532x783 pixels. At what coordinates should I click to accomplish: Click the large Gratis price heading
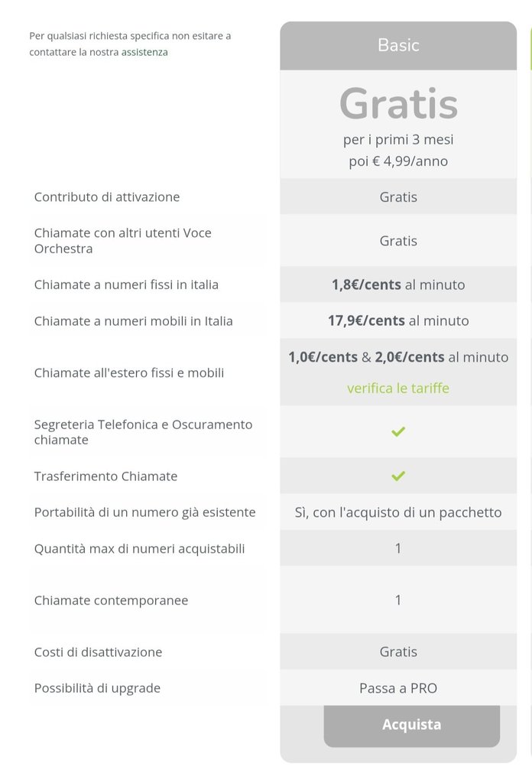coord(398,104)
